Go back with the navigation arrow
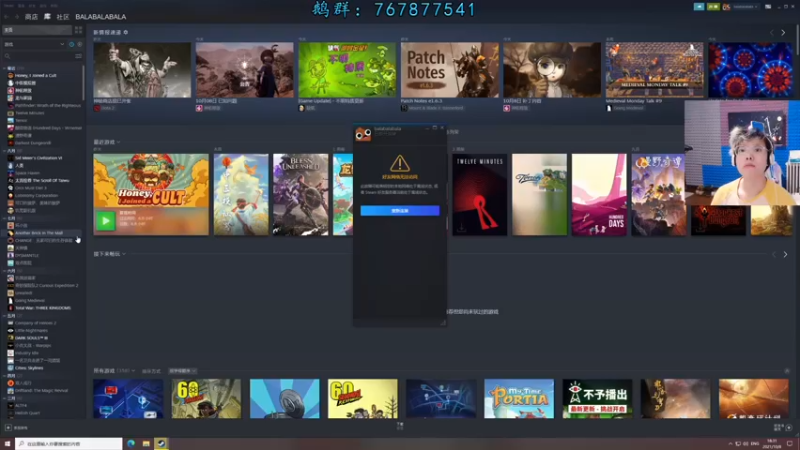Screen dimensions: 800x450 coord(6,17)
